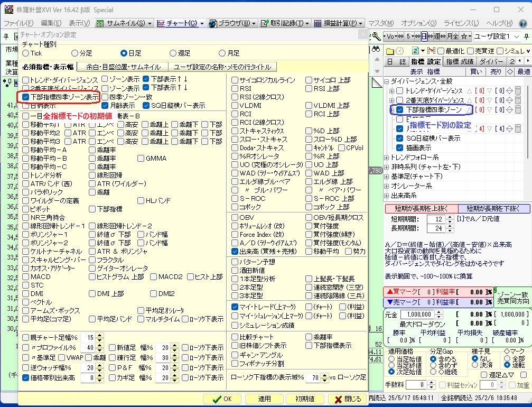Screen dimensions: 532x407
Task: Uncheck 下部指標四季ゾーン表示 checkbox
Action: coord(26,97)
